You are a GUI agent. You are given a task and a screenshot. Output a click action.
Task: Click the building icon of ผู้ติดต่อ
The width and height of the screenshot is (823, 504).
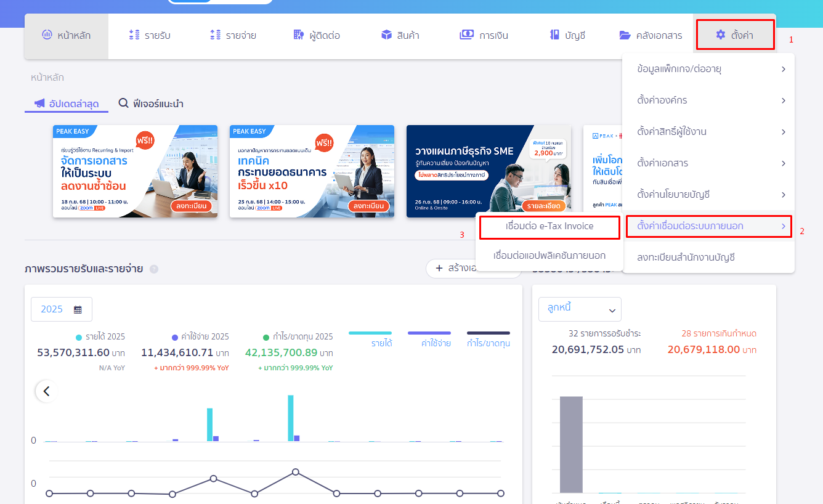pyautogui.click(x=299, y=35)
